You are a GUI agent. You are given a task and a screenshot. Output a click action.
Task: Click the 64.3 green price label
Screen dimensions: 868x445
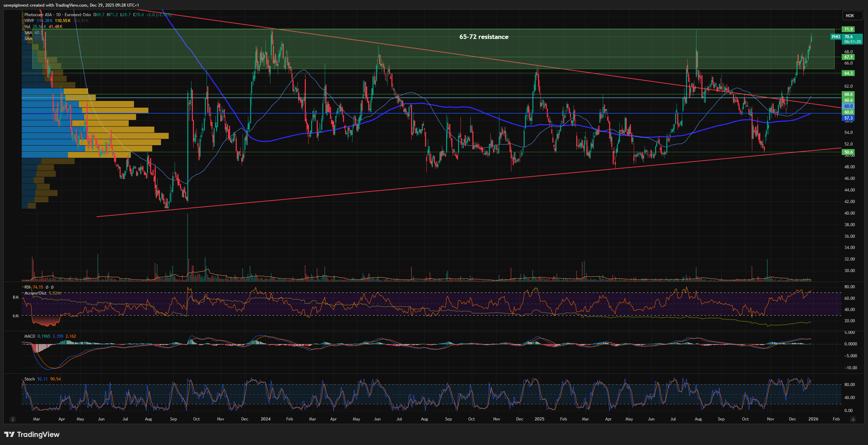point(848,73)
